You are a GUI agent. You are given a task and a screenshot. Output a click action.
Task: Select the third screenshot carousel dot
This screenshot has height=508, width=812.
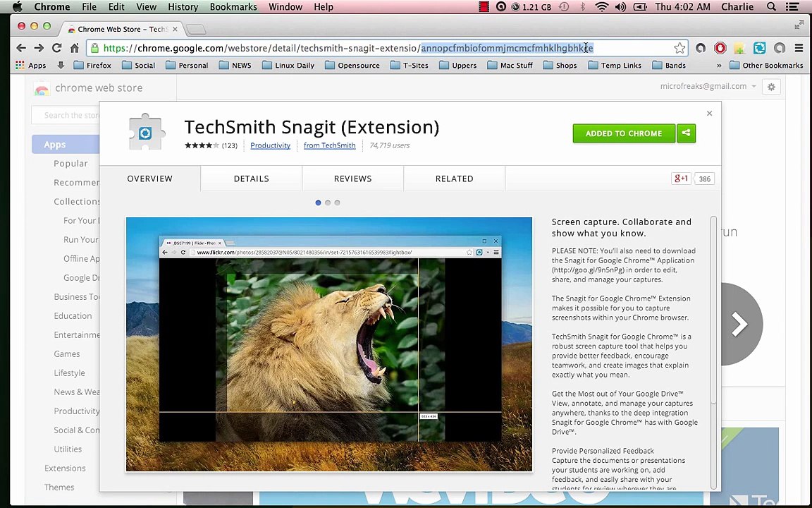(337, 203)
